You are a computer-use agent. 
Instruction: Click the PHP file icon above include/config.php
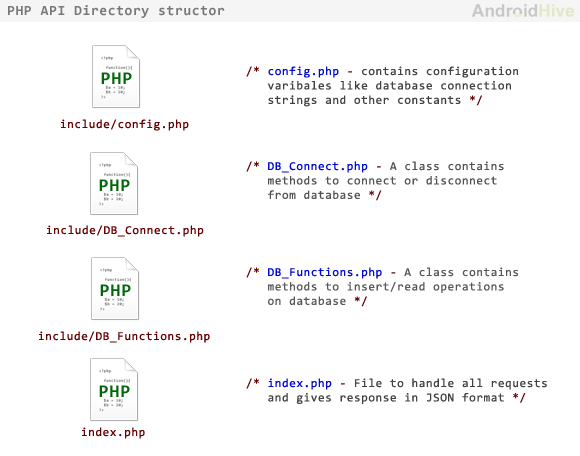pyautogui.click(x=116, y=77)
